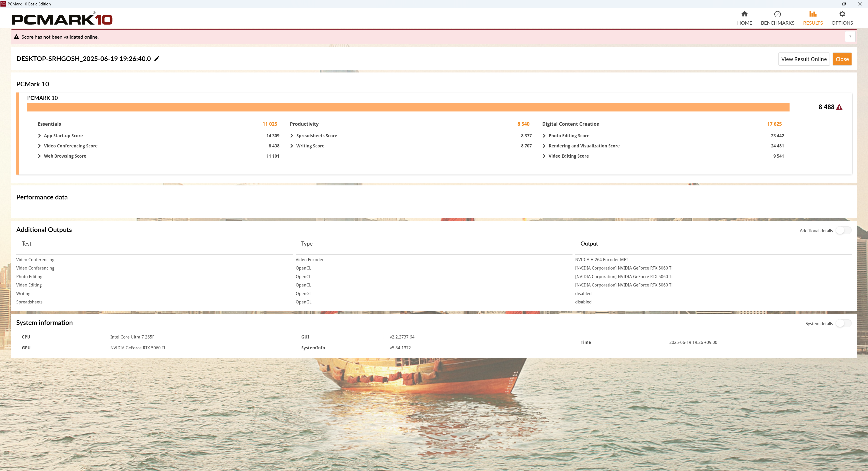Click View Result Online button
Image resolution: width=868 pixels, height=471 pixels.
[x=804, y=59]
